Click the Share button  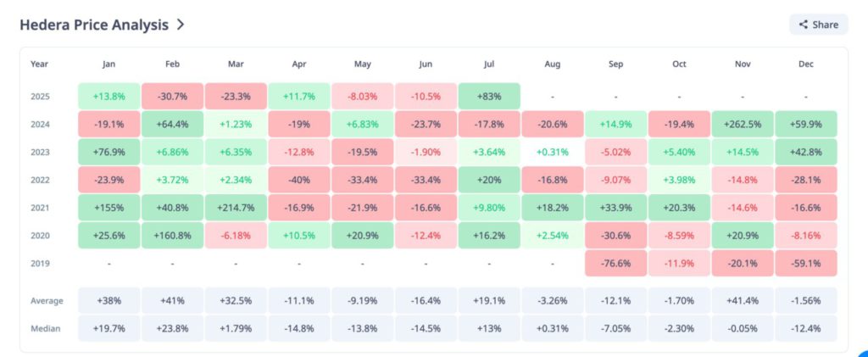pyautogui.click(x=818, y=25)
